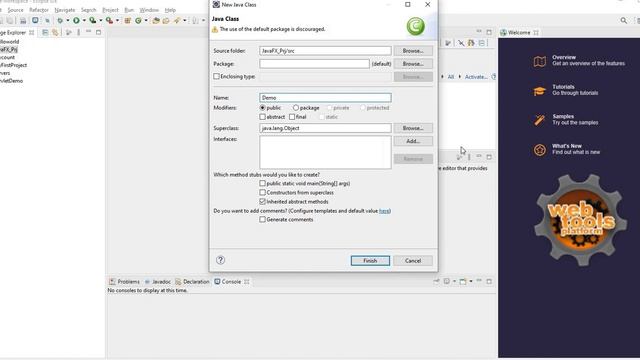Click the Tutorials graduation cap icon

pos(540,91)
